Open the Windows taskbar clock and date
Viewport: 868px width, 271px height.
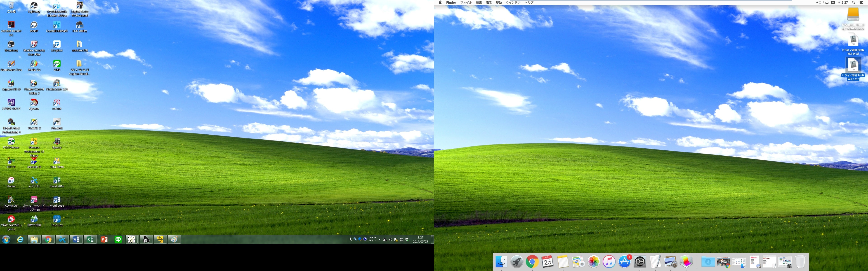(420, 239)
